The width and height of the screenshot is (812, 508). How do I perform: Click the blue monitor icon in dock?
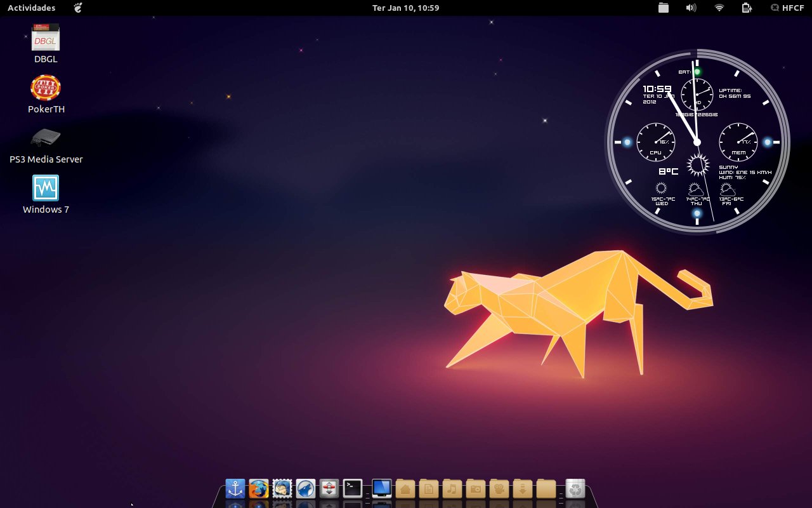381,488
